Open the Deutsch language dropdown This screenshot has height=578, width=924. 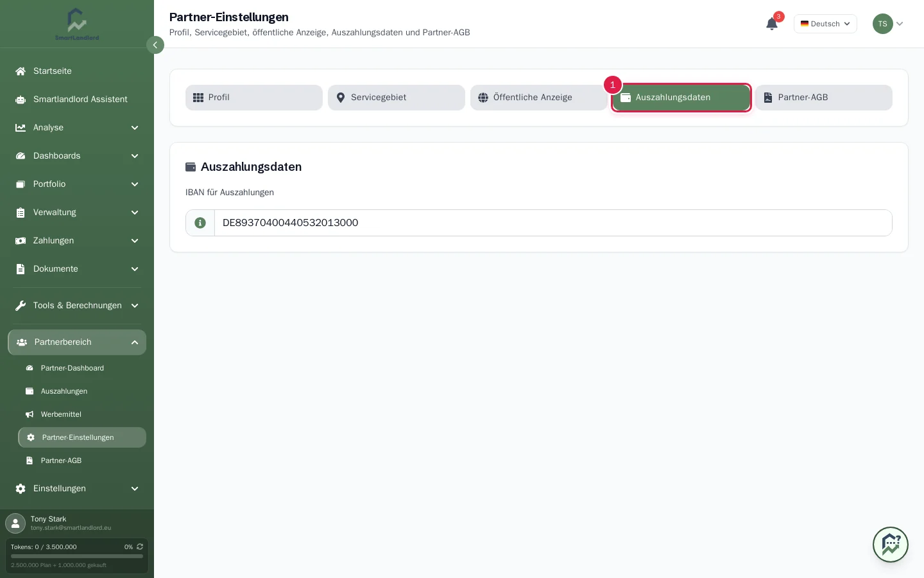point(825,24)
